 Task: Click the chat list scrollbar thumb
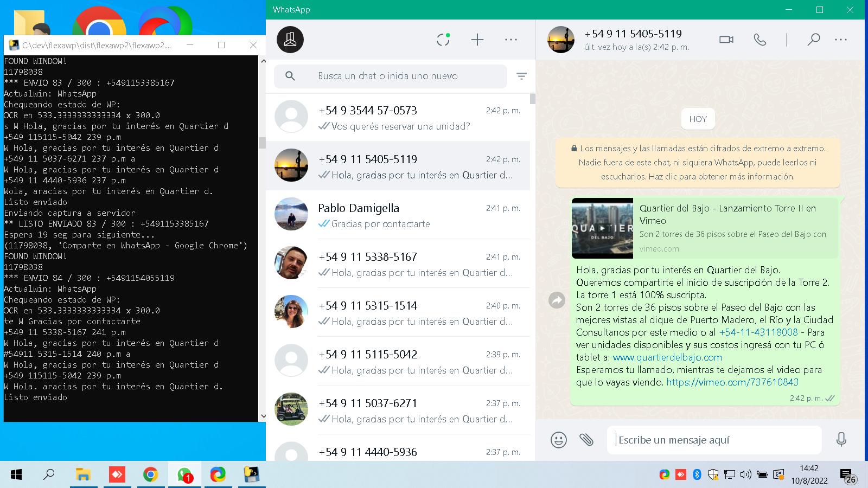(x=533, y=99)
